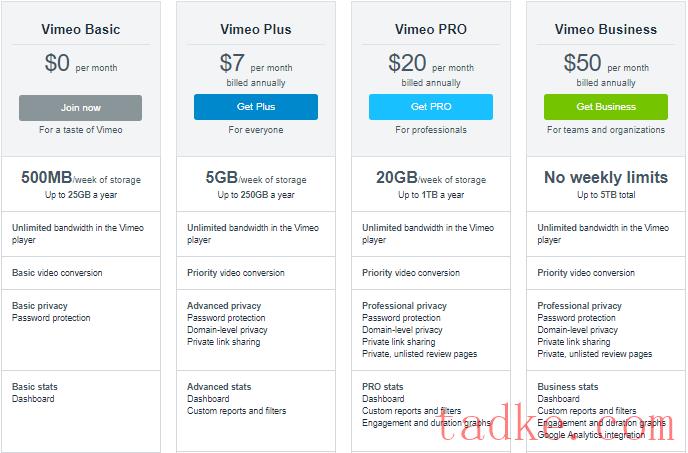Select the Get PRO button

tap(430, 107)
